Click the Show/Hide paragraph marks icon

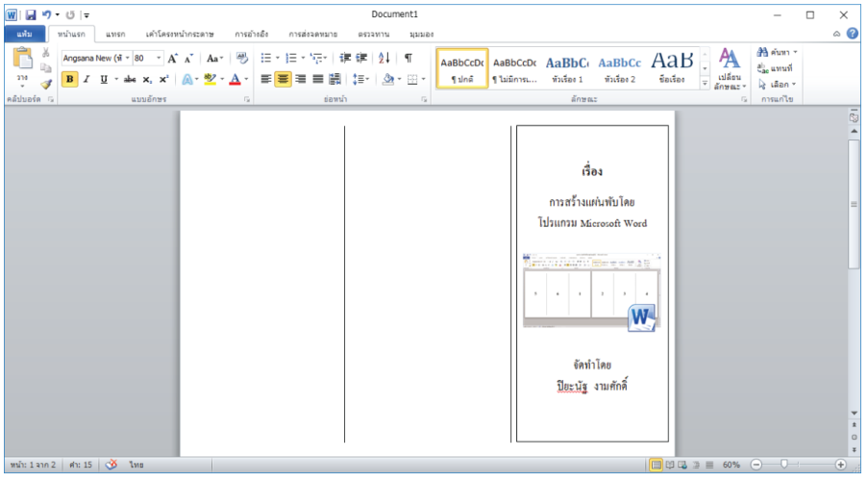pos(409,58)
